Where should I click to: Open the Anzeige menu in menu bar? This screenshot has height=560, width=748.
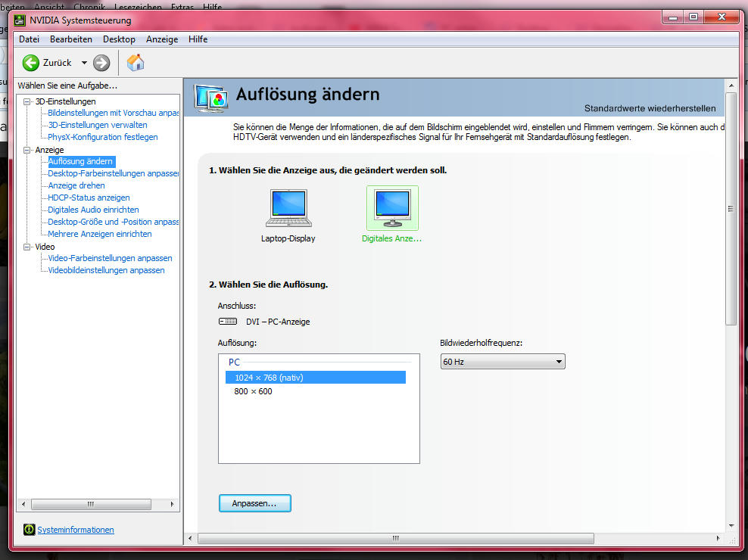pos(162,39)
